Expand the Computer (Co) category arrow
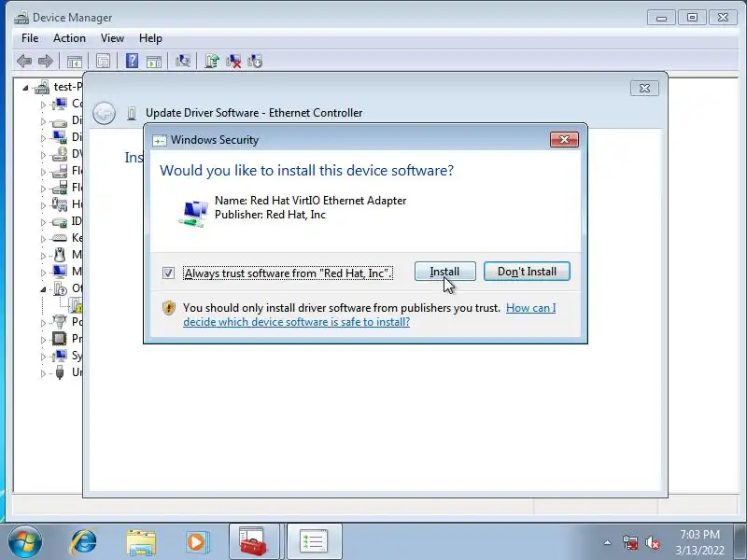 (x=43, y=105)
